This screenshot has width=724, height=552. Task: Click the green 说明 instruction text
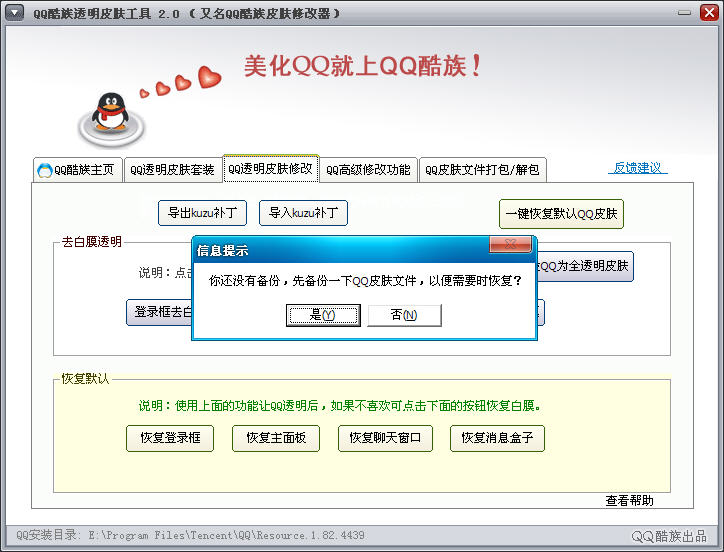pos(340,406)
